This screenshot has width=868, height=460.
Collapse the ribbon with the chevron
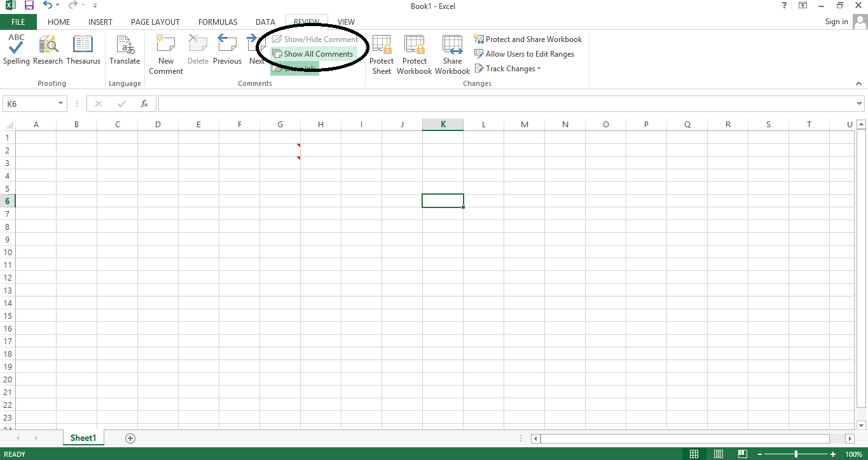(858, 83)
